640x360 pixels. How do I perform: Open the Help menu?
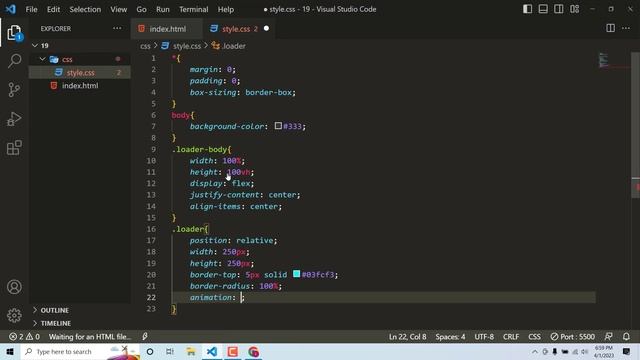[226, 9]
